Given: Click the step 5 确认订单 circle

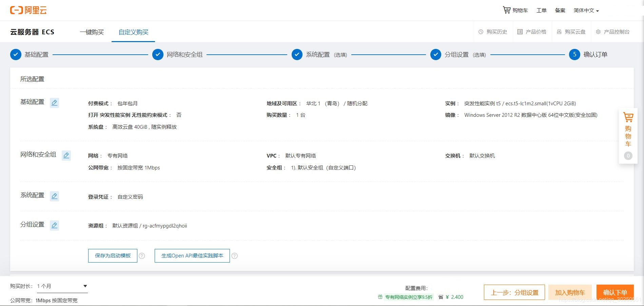Looking at the screenshot, I should 574,54.
